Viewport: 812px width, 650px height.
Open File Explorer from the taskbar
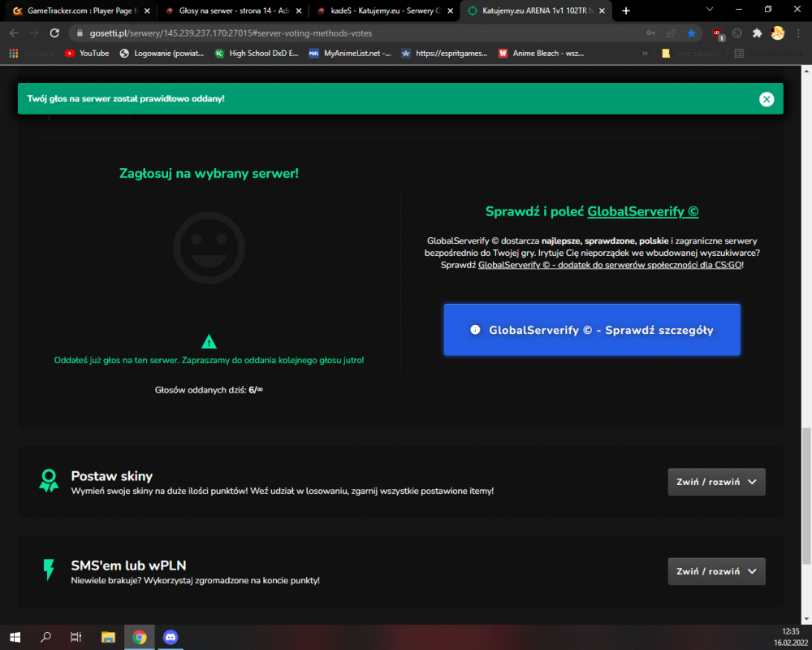pos(108,637)
